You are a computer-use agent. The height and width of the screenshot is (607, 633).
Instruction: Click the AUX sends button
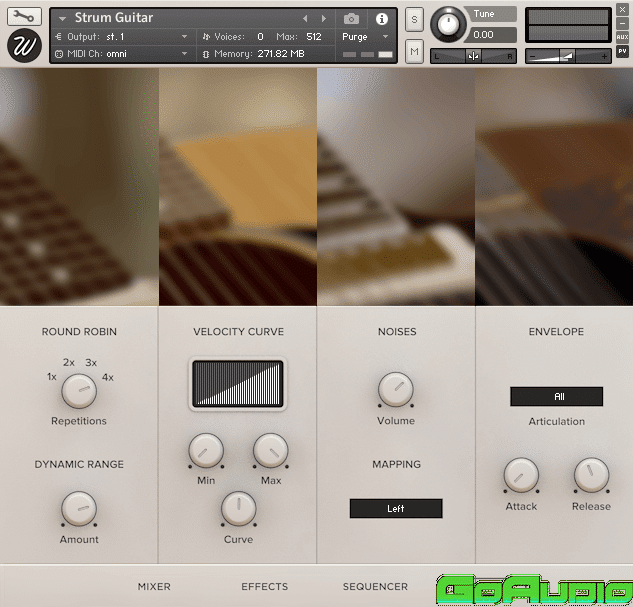622,37
